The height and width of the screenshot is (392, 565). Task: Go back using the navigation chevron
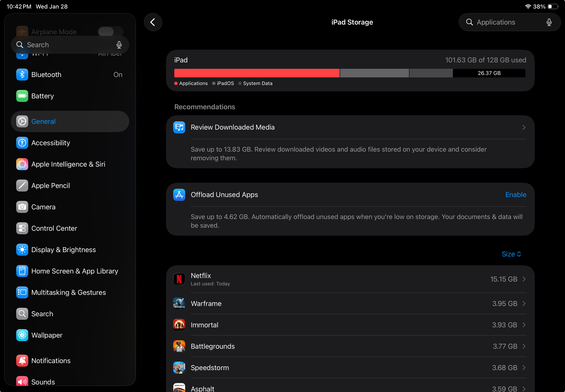pos(153,22)
